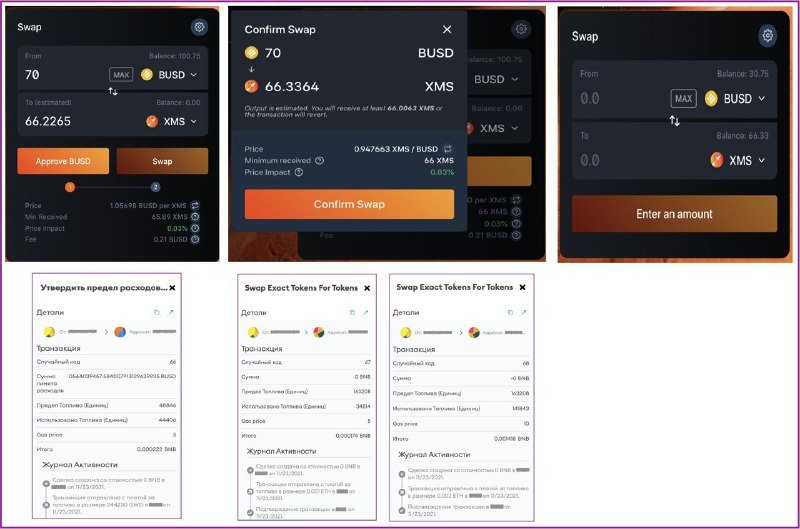Click Fee help icon beside 0.21 BUSD
This screenshot has height=529, width=800.
[195, 239]
